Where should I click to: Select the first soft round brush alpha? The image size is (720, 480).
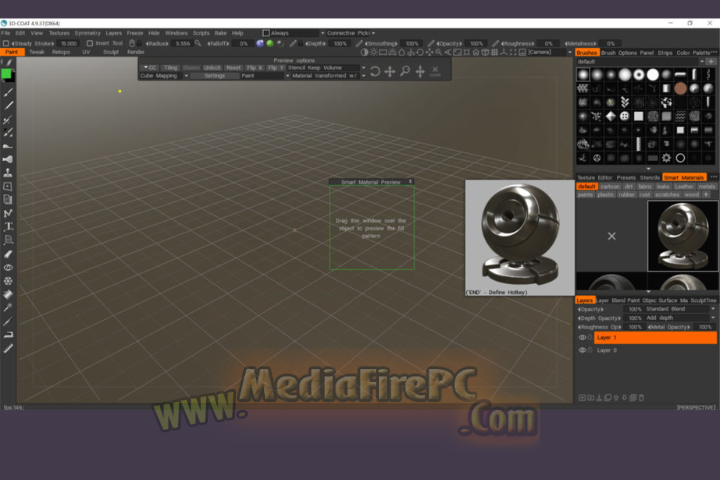pos(583,74)
